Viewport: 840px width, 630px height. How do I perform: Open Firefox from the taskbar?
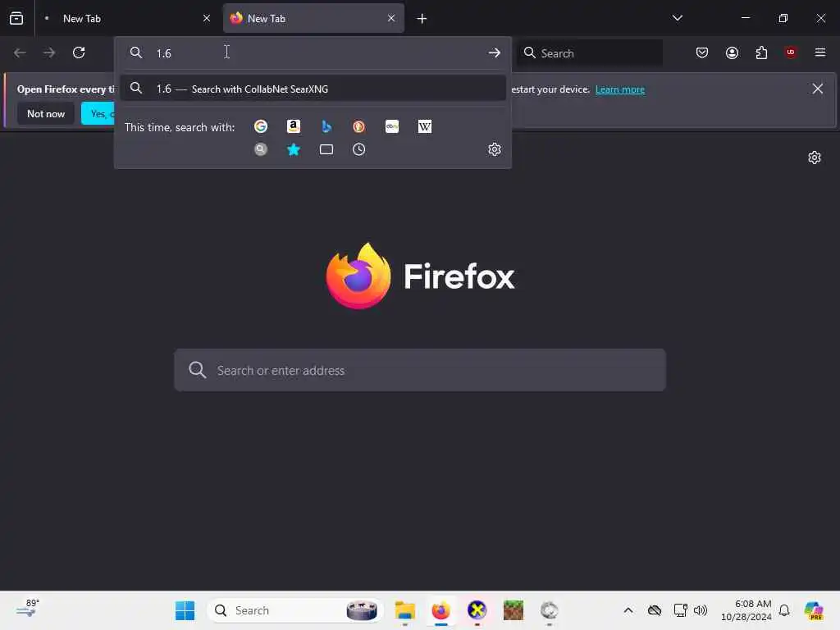tap(441, 610)
